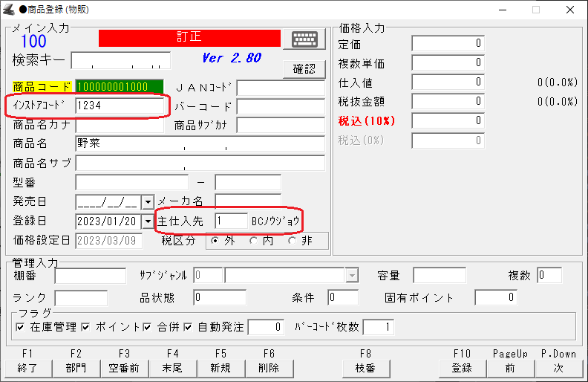Toggle the ポイント checkbox
This screenshot has height=382, width=588.
(86, 327)
